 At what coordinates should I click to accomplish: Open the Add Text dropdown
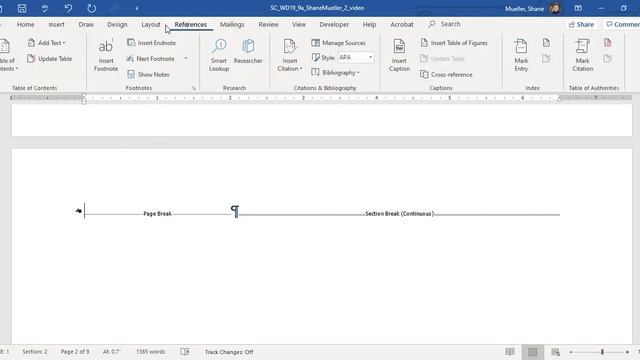[x=46, y=42]
